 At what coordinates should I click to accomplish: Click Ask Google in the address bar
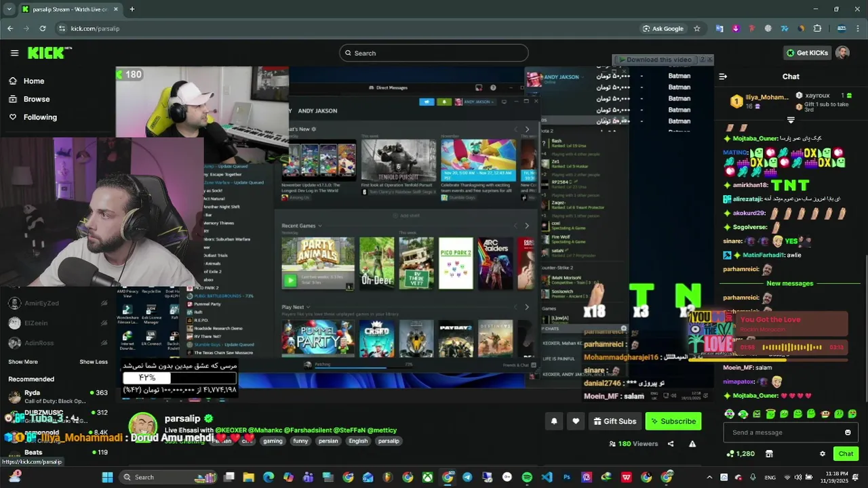[663, 28]
